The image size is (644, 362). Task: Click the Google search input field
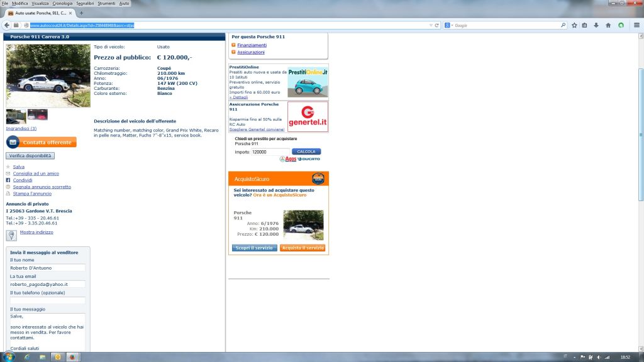click(508, 25)
